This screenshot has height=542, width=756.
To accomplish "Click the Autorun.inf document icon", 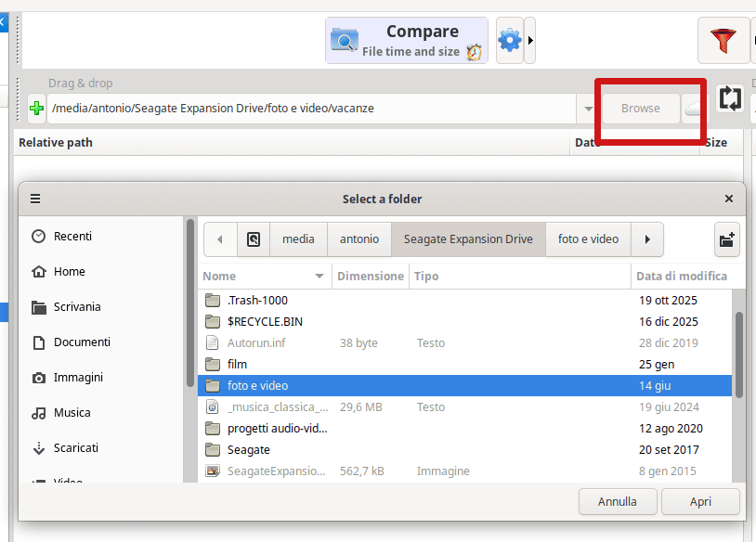I will pos(212,343).
